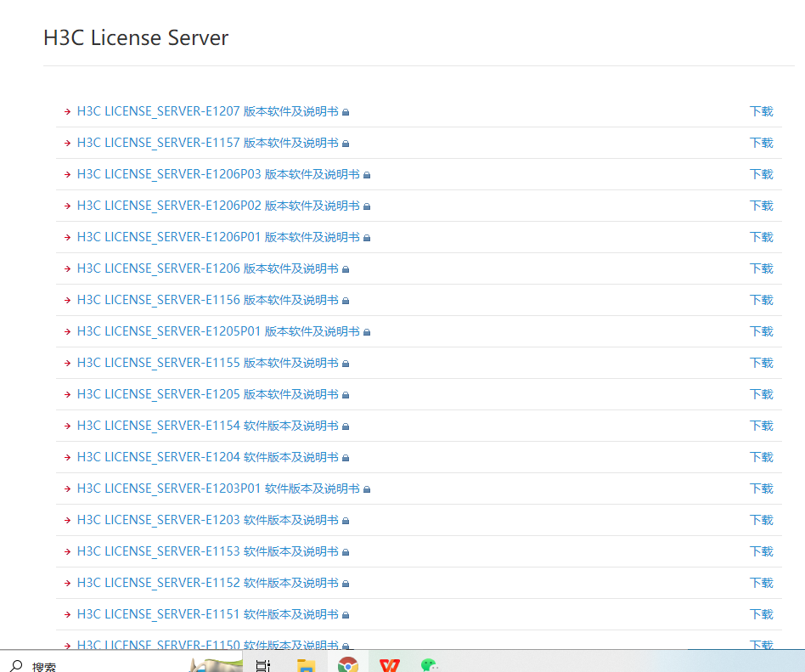This screenshot has height=672, width=805.
Task: Open WeChat from the taskbar
Action: (429, 665)
